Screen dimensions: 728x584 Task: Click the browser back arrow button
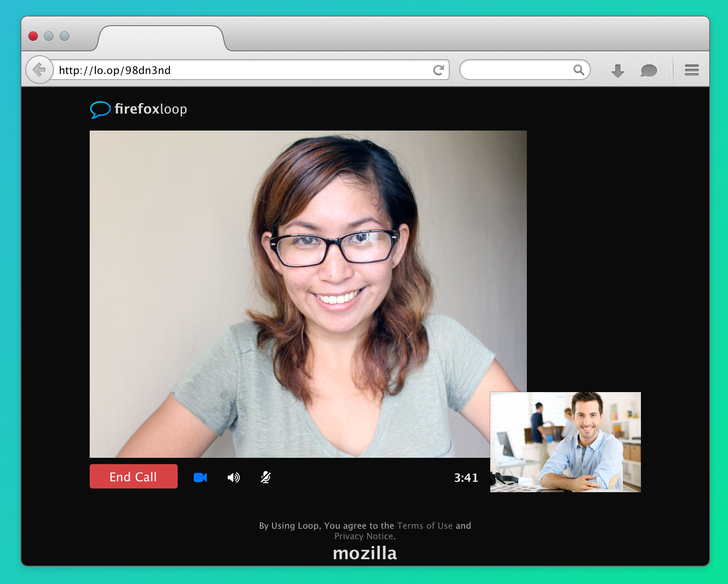point(40,70)
